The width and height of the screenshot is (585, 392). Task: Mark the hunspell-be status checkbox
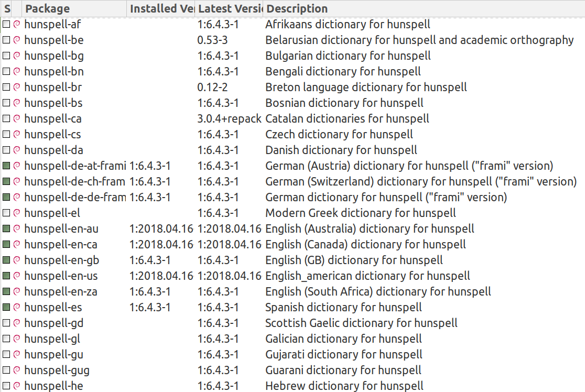click(6, 40)
